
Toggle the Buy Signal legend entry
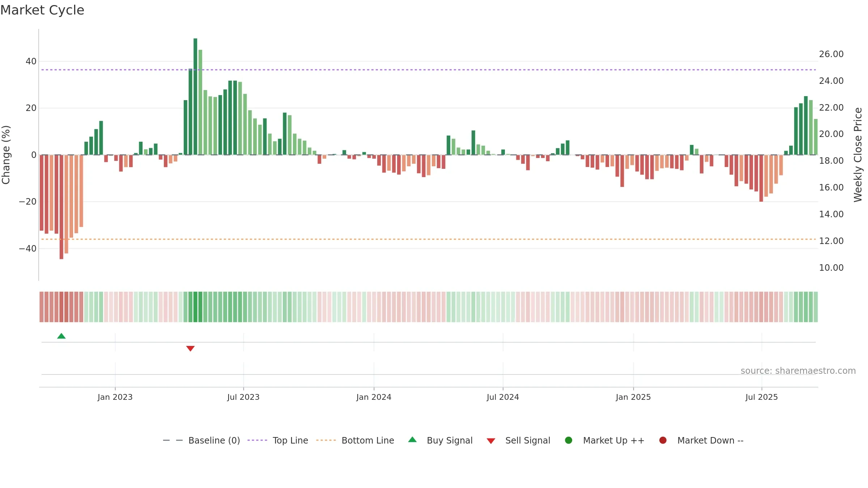pyautogui.click(x=440, y=440)
